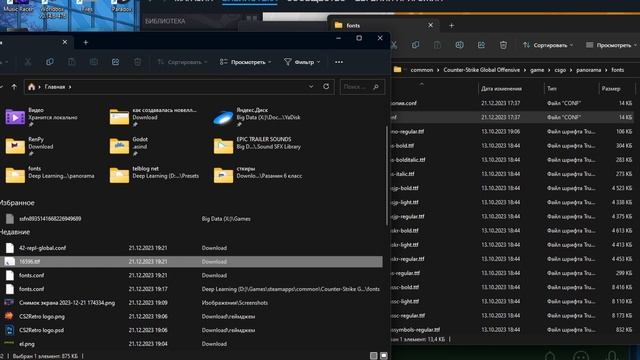Click the Share icon in the Home window toolbar
Image resolution: width=640 pixels, height=360 pixels.
click(x=116, y=62)
